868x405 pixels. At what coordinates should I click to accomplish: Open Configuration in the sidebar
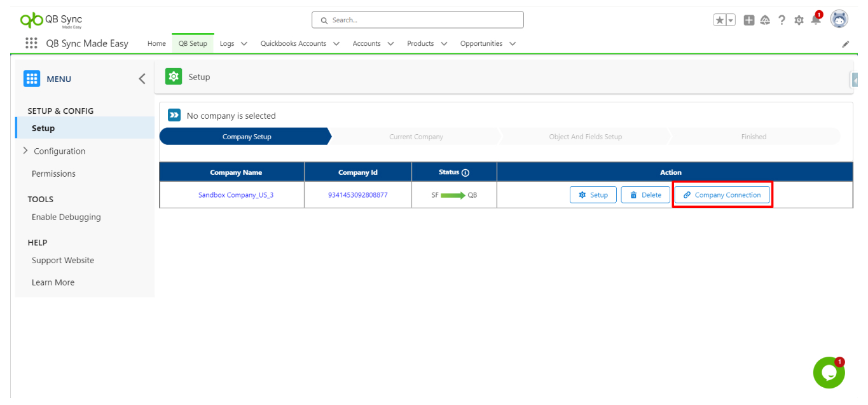coord(59,151)
